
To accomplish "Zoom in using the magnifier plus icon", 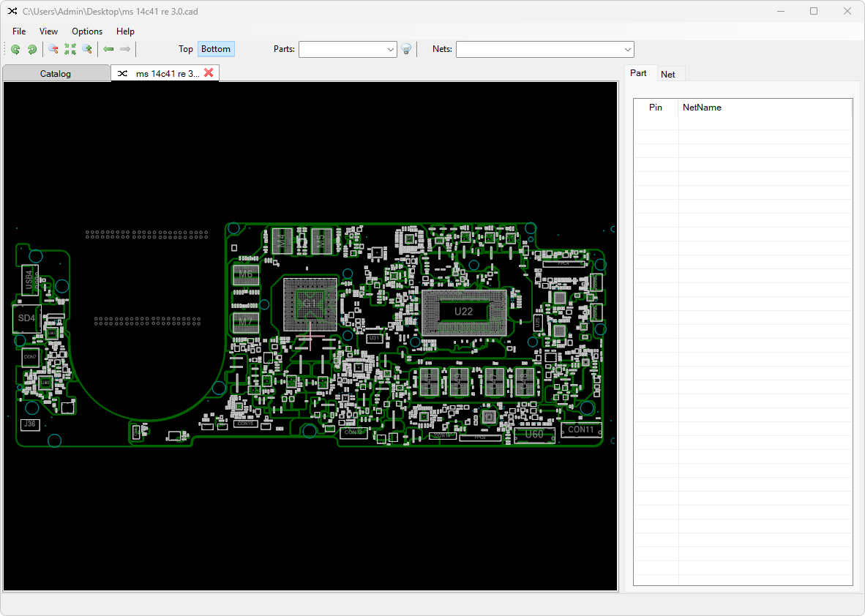I will pyautogui.click(x=87, y=49).
